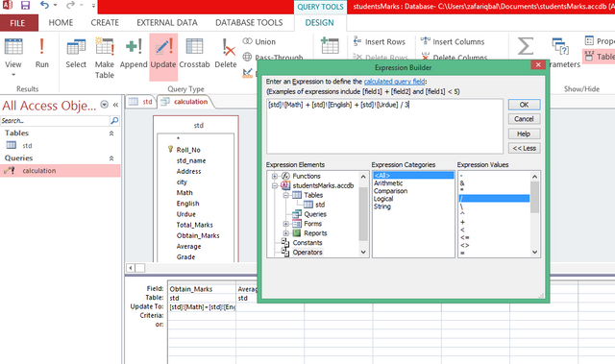The width and height of the screenshot is (615, 364).
Task: Collapse the Tables group in the navigation pane
Action: [x=111, y=133]
